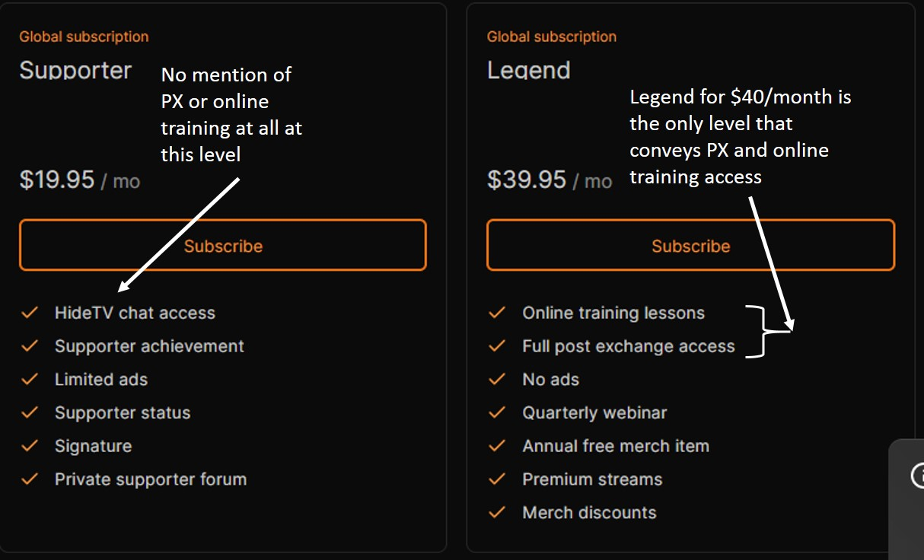This screenshot has height=560, width=924.
Task: Click the Merch discounts checkmark icon
Action: click(x=497, y=513)
